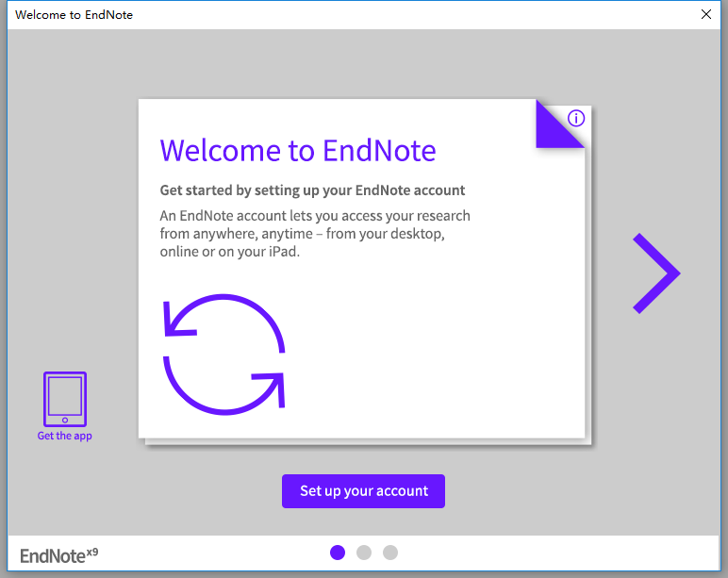Image resolution: width=728 pixels, height=578 pixels.
Task: Click the sync arrows icon
Action: tap(223, 355)
